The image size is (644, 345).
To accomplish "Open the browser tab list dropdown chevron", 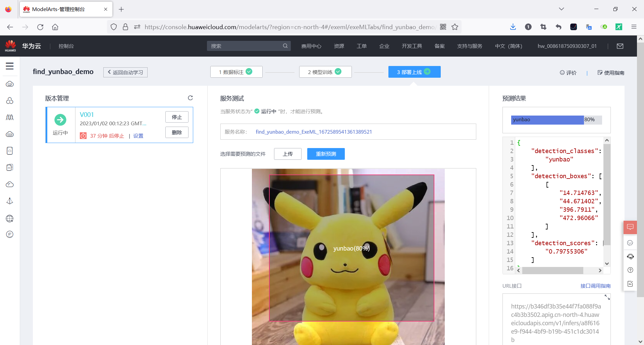I will (561, 9).
